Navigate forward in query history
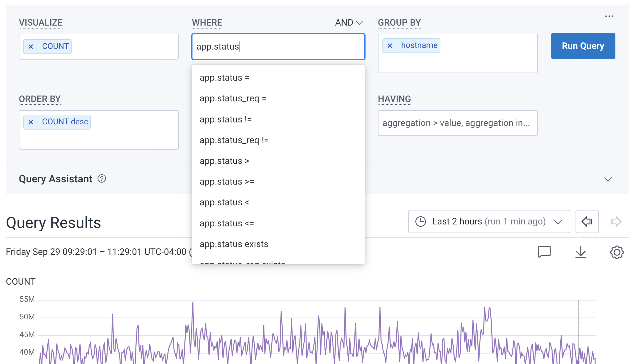 (616, 222)
